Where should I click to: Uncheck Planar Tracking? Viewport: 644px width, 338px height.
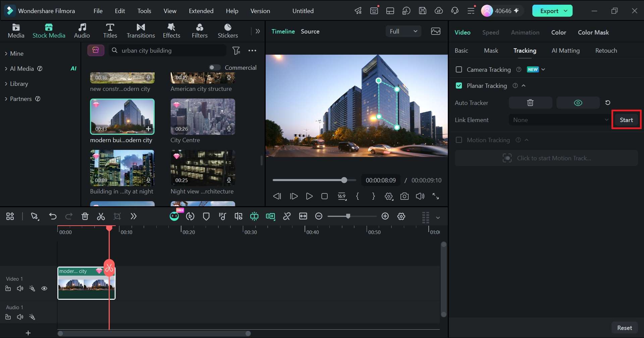(459, 86)
